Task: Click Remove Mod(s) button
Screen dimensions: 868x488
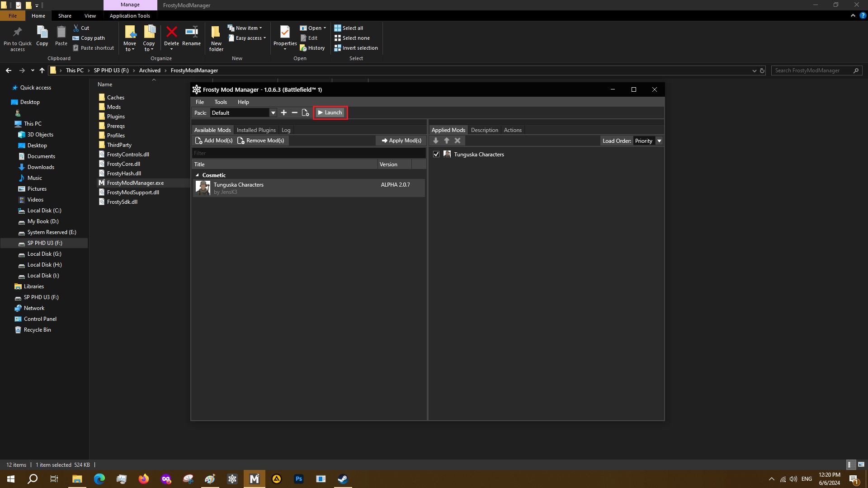Action: point(261,141)
